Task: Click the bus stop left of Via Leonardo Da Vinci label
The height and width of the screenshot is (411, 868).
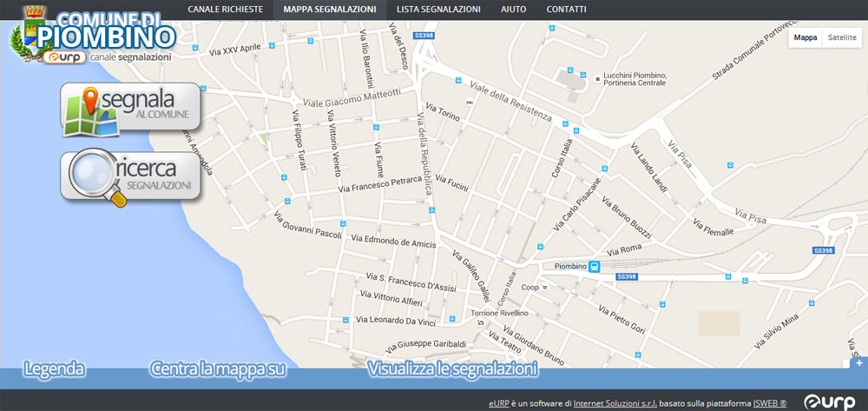Action: pyautogui.click(x=345, y=320)
